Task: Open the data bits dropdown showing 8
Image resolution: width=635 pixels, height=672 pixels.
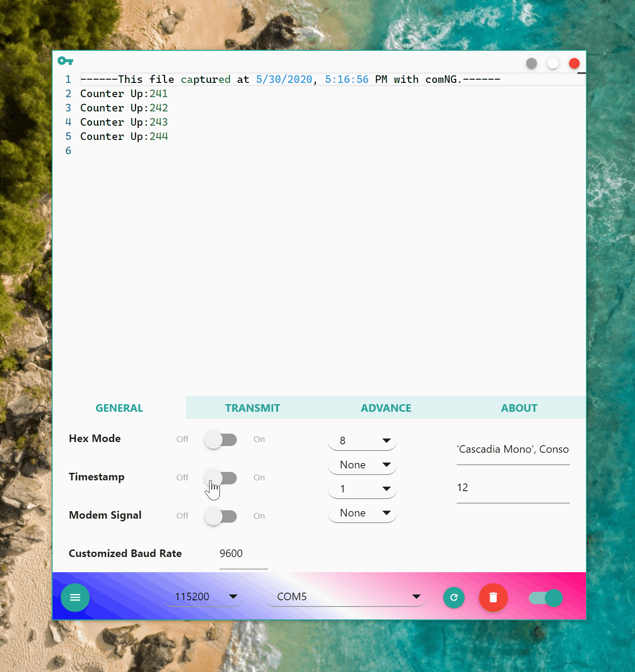Action: tap(362, 441)
